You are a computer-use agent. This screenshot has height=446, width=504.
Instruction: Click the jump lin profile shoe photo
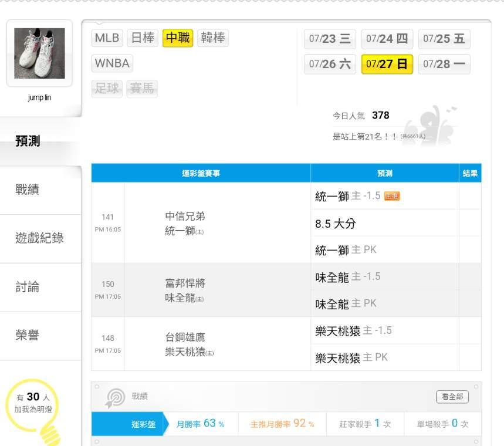(39, 55)
